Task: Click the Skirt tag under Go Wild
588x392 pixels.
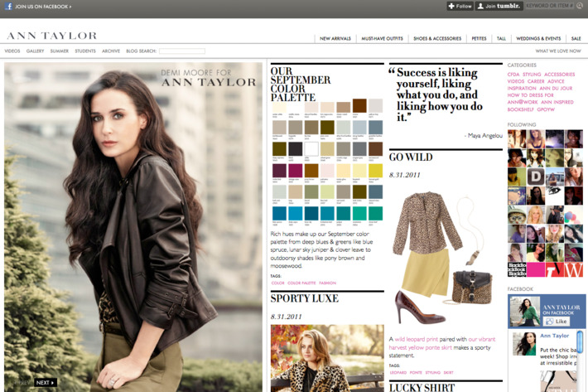Action: tap(449, 372)
